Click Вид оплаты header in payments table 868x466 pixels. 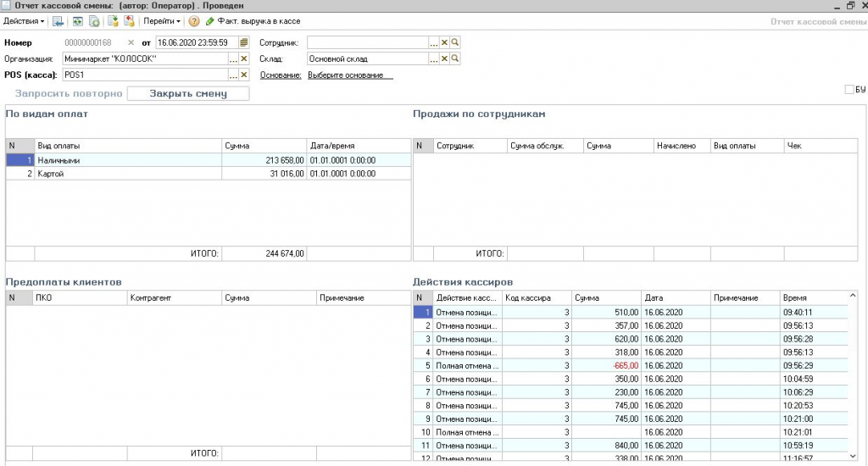tap(128, 146)
